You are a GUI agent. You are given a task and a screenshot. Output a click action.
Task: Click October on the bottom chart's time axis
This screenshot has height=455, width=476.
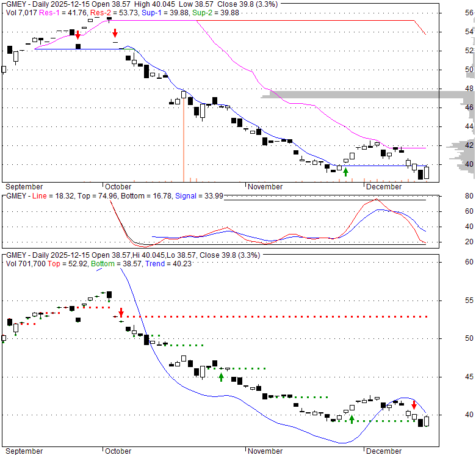[x=118, y=451]
